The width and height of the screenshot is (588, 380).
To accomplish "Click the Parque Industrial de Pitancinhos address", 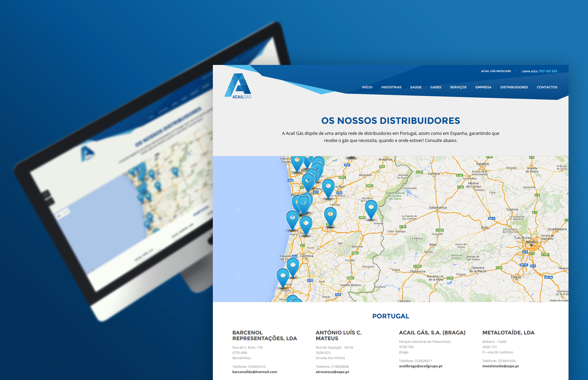I will (x=425, y=341).
